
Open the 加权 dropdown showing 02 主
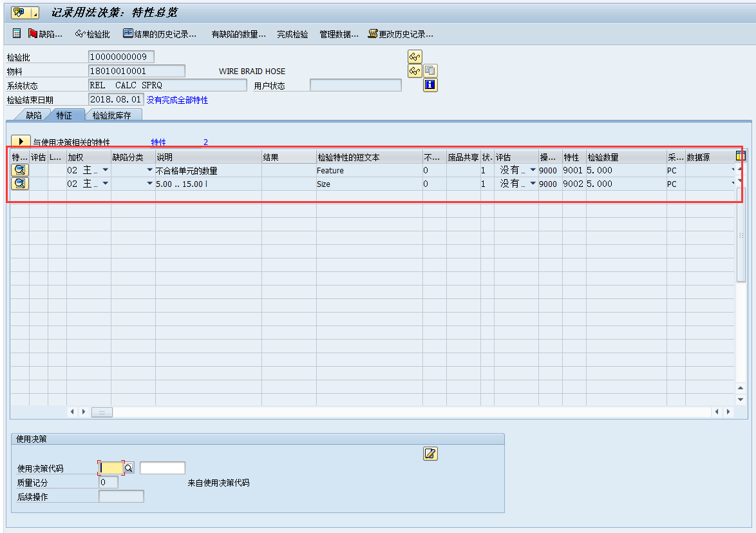tap(104, 170)
